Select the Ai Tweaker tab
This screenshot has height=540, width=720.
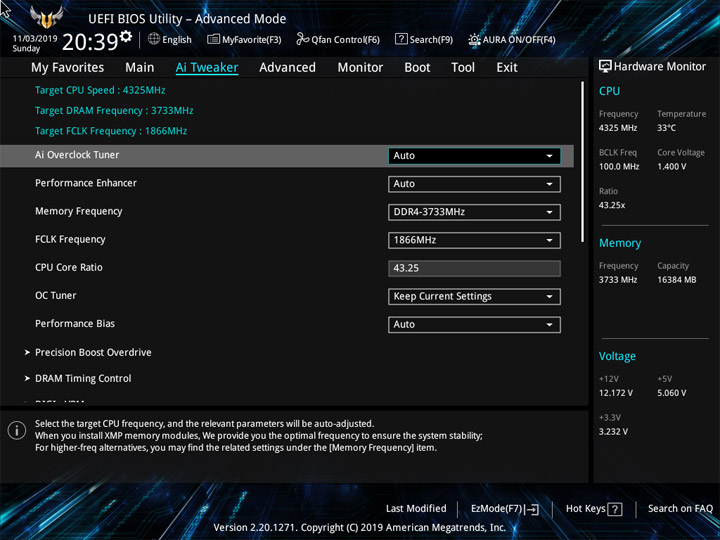tap(207, 68)
